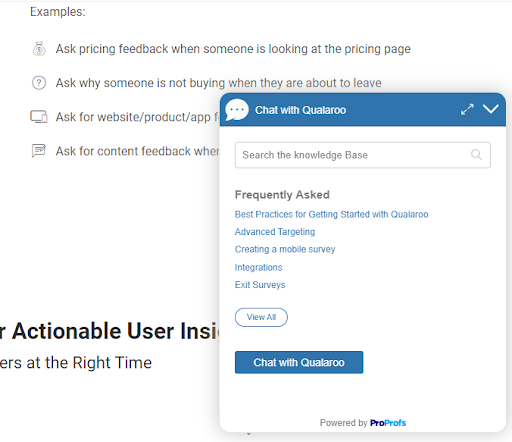Click the 'Frequently Asked' heading
This screenshot has height=442, width=512.
click(x=282, y=195)
